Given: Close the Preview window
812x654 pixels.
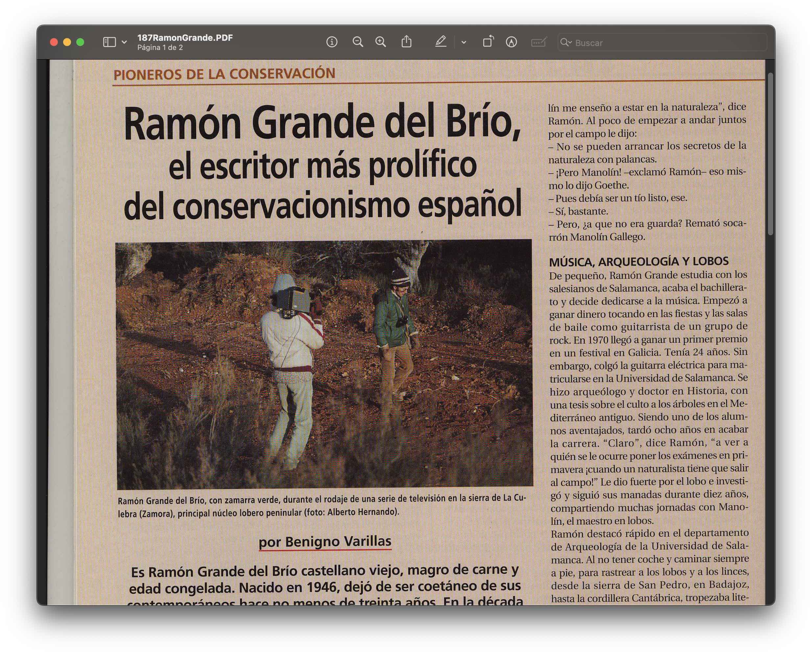Looking at the screenshot, I should [x=54, y=42].
